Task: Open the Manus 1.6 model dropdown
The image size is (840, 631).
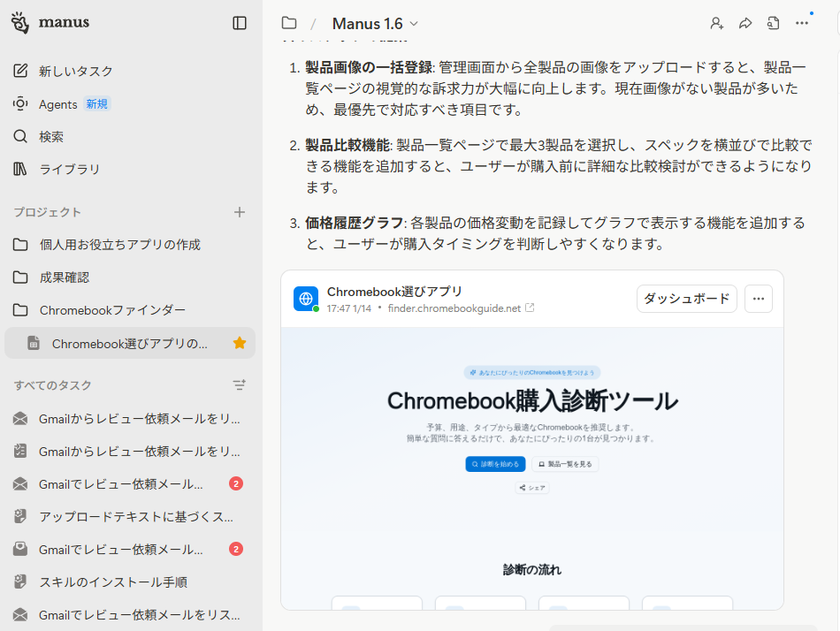Action: coord(375,24)
